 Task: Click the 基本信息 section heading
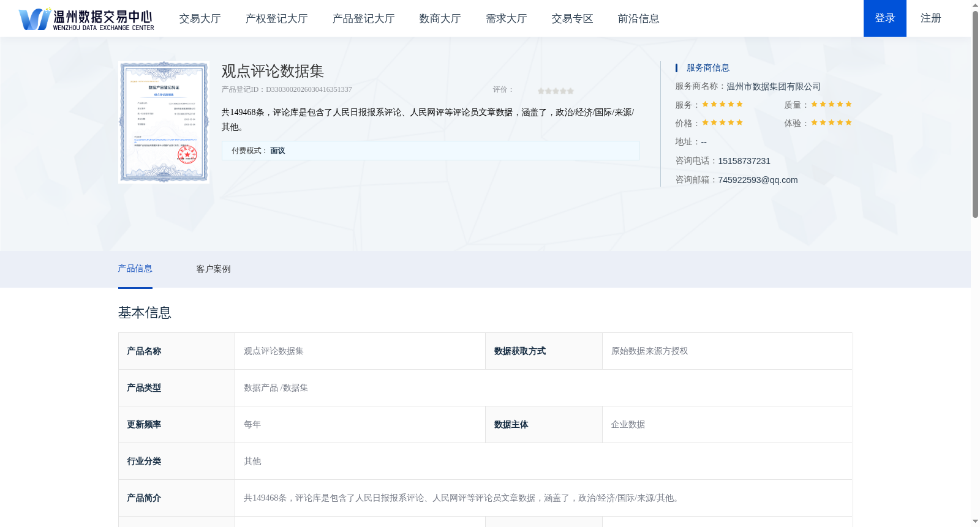145,313
